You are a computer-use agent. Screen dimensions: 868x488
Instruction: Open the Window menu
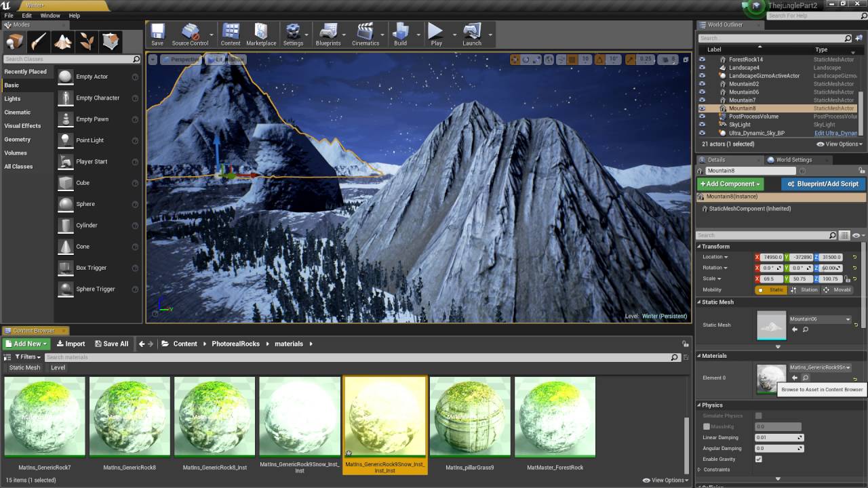(x=50, y=16)
